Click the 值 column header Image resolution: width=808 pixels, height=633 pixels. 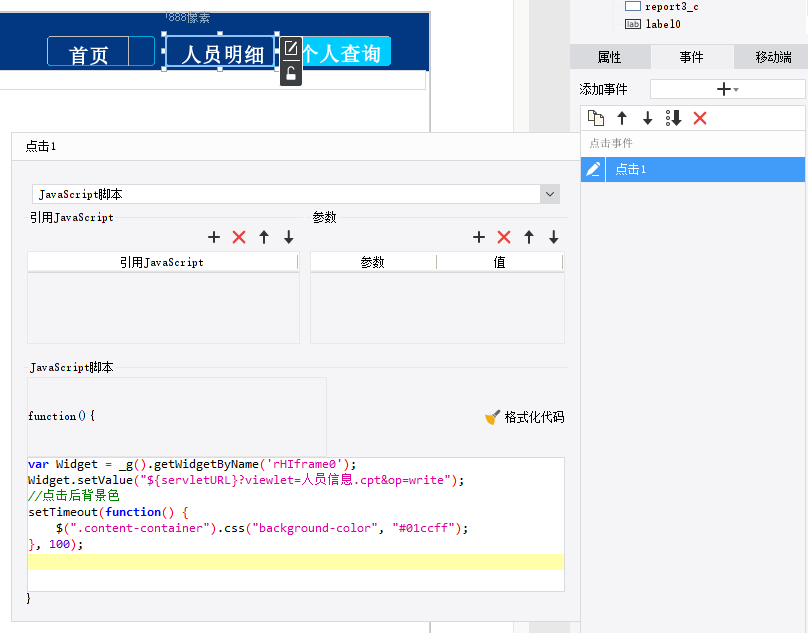pyautogui.click(x=499, y=262)
